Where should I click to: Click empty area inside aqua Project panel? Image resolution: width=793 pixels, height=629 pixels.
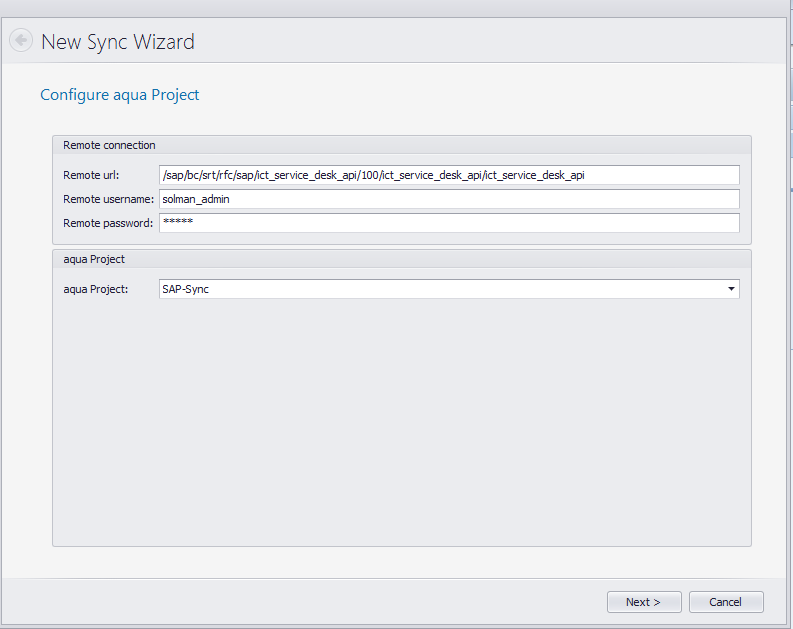(x=400, y=430)
